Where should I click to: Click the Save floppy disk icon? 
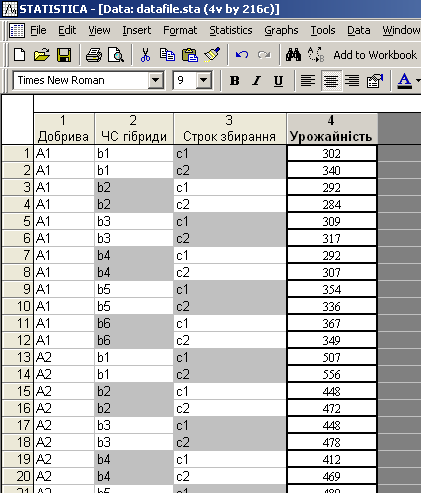click(x=64, y=55)
